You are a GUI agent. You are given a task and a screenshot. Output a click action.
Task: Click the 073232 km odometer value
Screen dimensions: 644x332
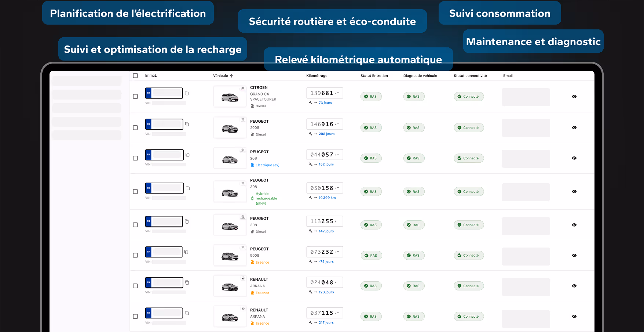click(x=325, y=252)
